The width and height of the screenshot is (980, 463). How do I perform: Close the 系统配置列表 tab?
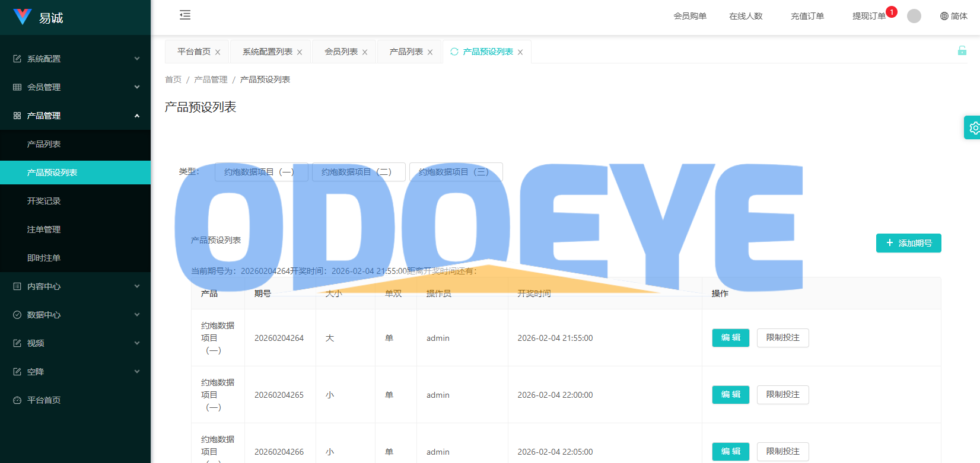click(x=300, y=52)
